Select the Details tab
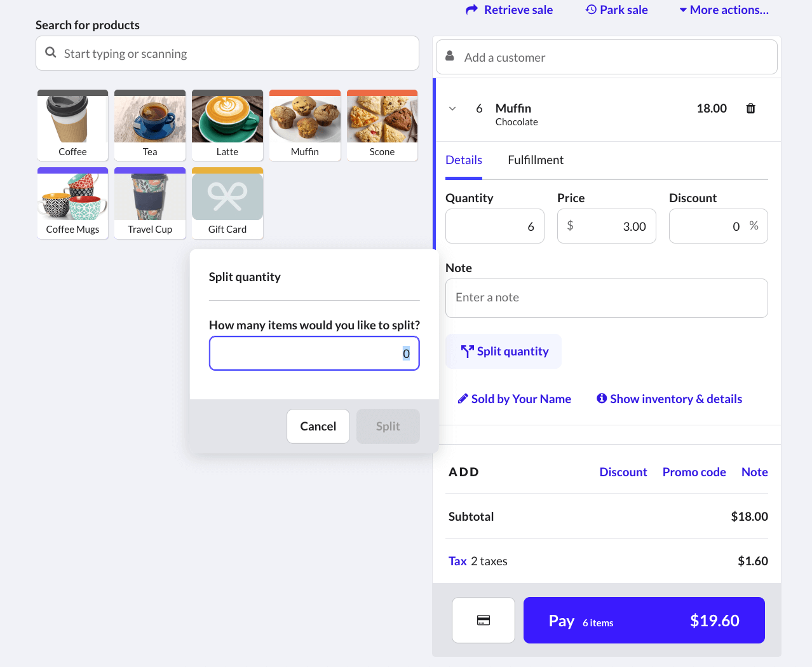This screenshot has width=812, height=667. [464, 160]
